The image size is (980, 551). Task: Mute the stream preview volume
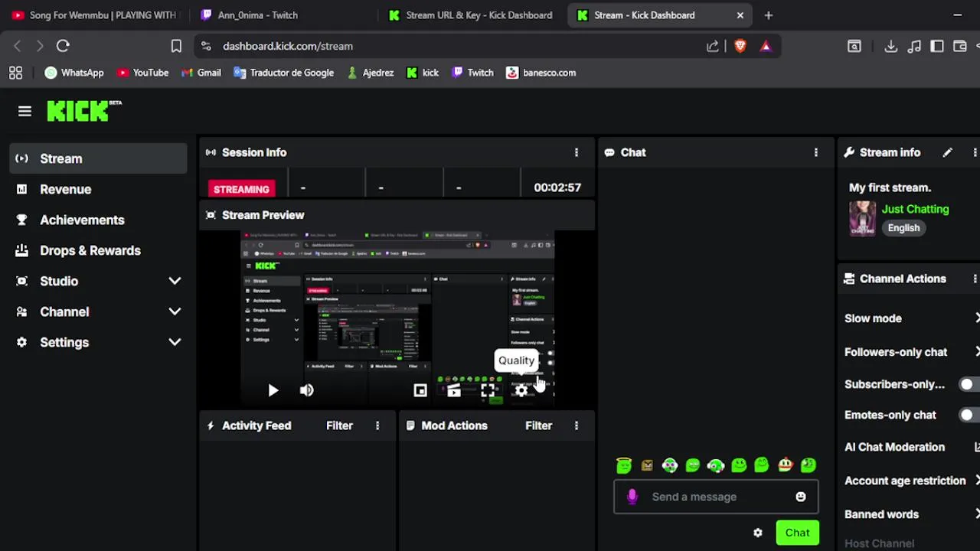306,390
